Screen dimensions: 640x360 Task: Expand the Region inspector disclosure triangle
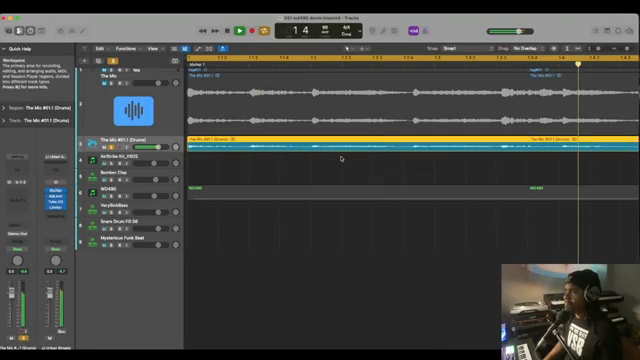click(x=4, y=108)
